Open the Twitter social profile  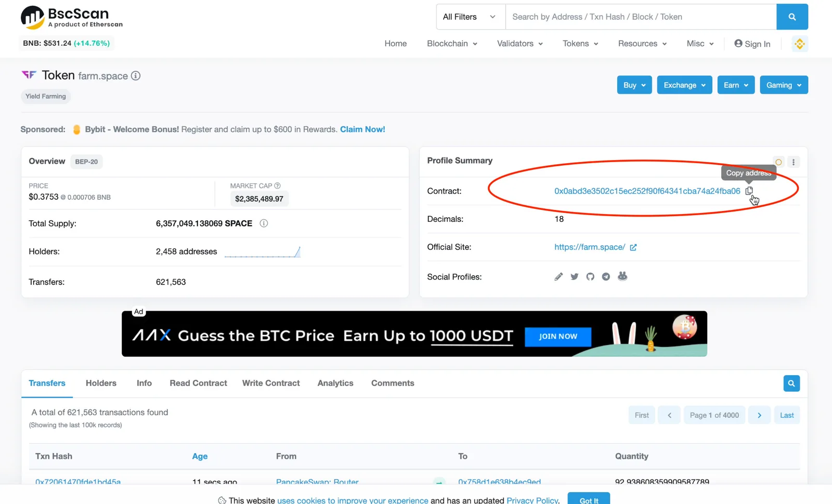[x=574, y=276]
